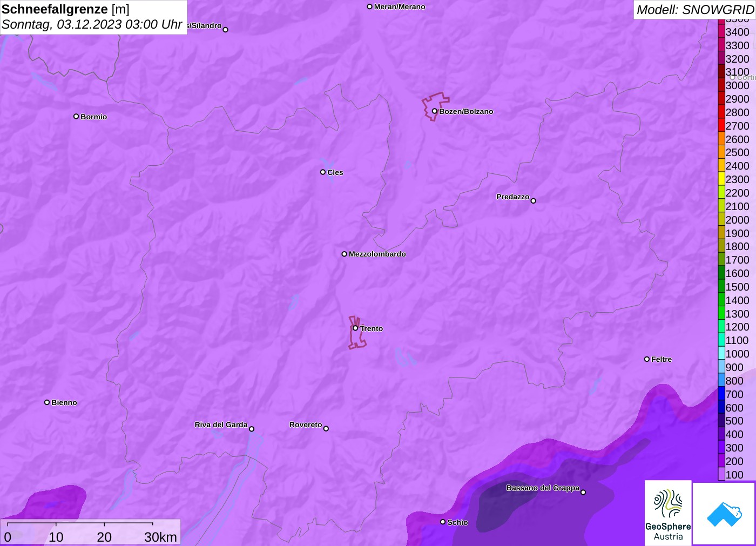Click the 100 m light purple legend swatch
This screenshot has width=756, height=546.
721,474
